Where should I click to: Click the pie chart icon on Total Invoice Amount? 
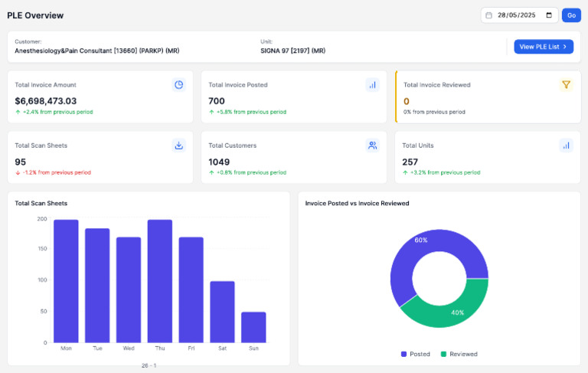point(179,85)
